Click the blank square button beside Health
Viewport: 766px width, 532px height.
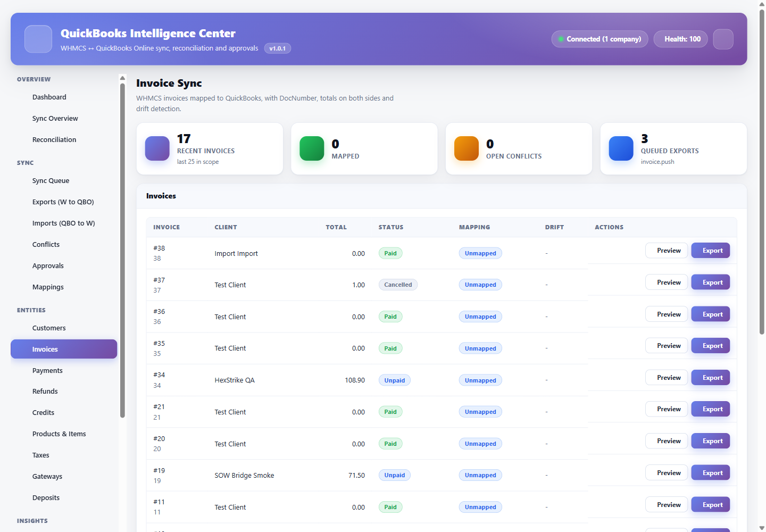click(723, 39)
